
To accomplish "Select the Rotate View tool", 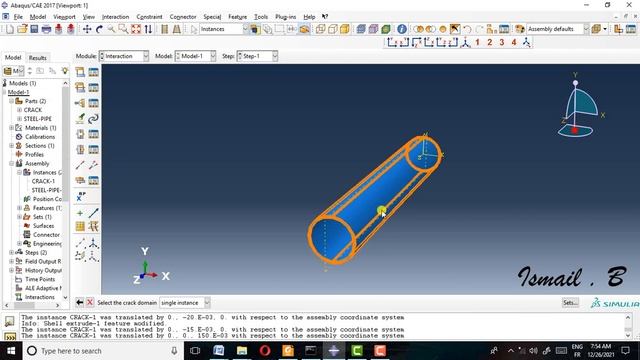I will point(99,29).
